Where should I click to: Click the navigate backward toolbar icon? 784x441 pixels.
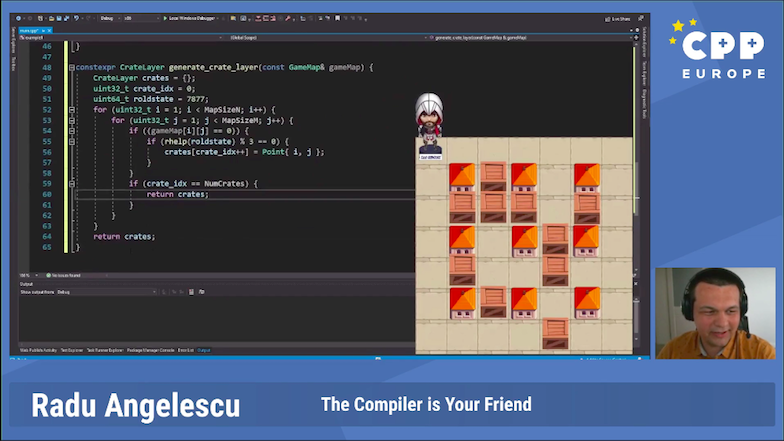point(18,18)
